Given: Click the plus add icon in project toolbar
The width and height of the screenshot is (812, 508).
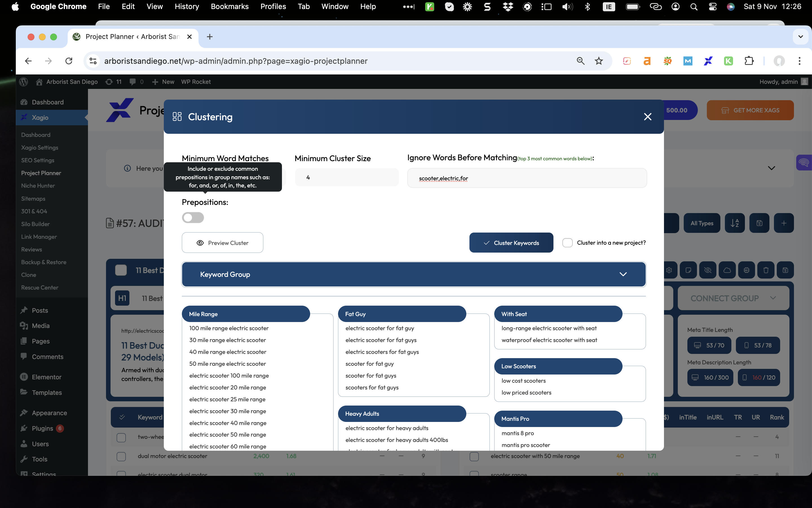Looking at the screenshot, I should (x=784, y=223).
